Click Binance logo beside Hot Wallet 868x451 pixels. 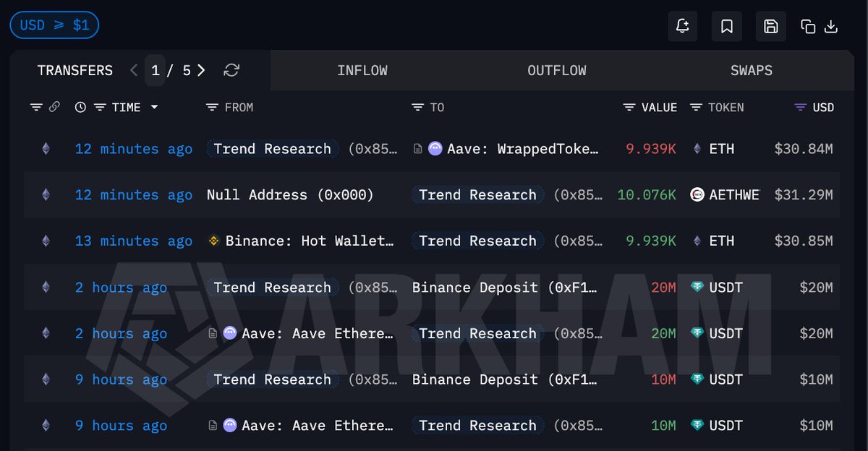pyautogui.click(x=214, y=241)
